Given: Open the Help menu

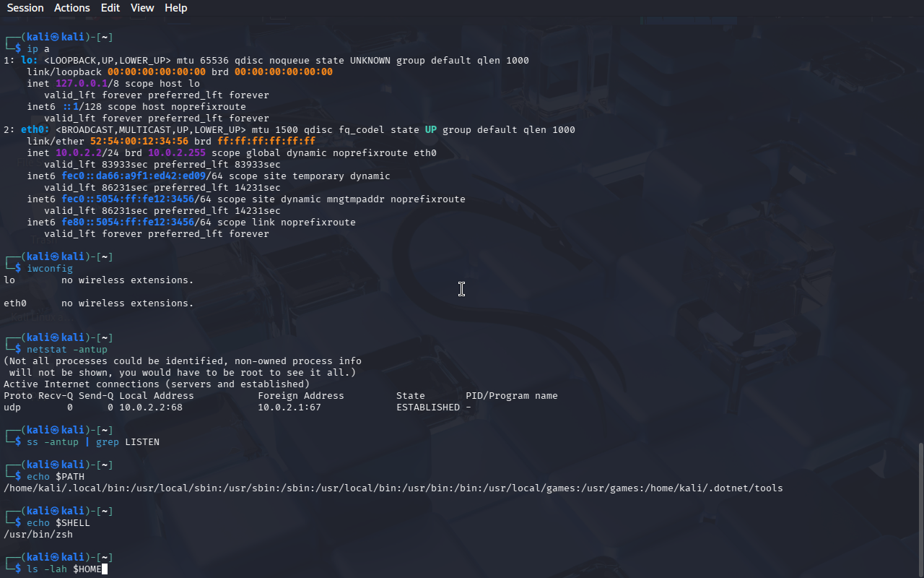Looking at the screenshot, I should coord(176,8).
